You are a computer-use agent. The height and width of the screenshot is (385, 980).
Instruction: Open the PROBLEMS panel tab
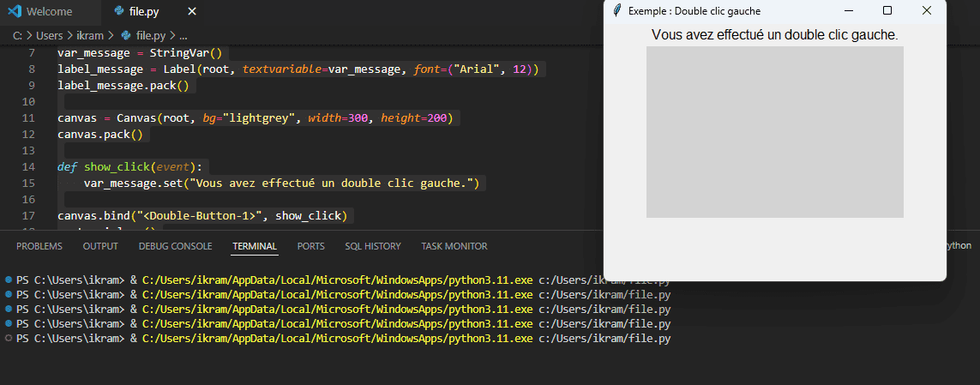39,246
